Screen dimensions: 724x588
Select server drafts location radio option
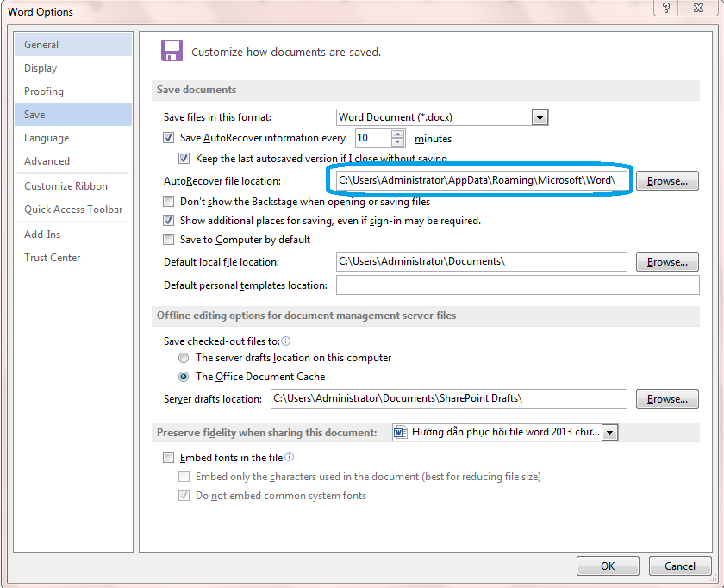(x=184, y=358)
